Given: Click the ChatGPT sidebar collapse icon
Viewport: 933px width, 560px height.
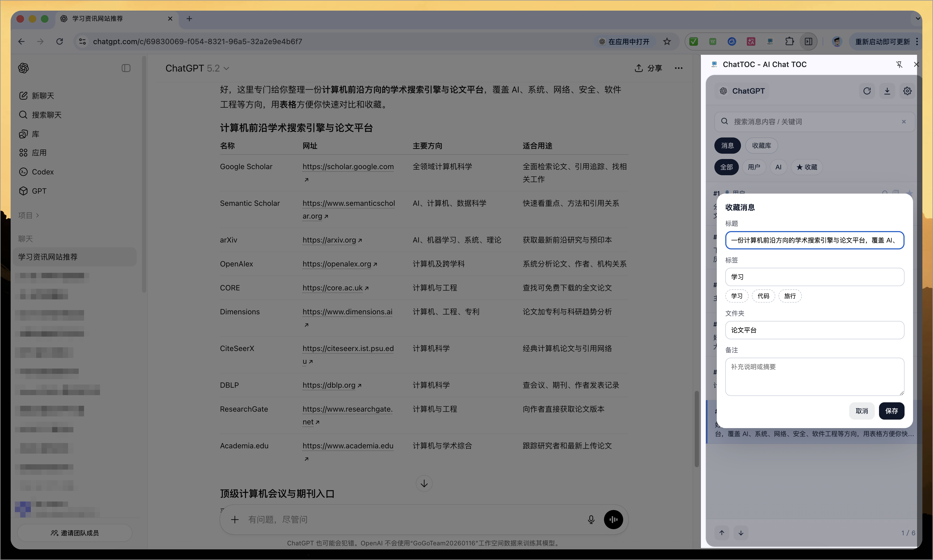Looking at the screenshot, I should [126, 68].
